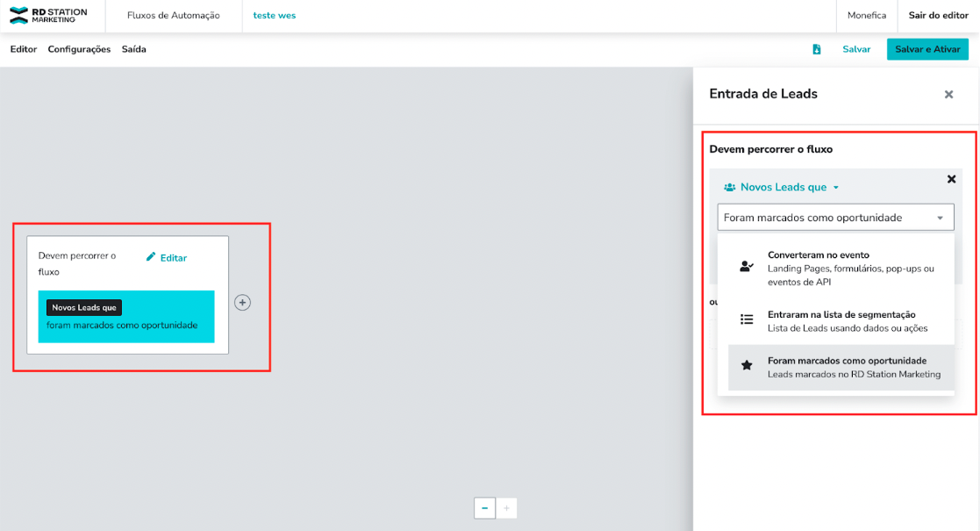Click the download file icon beside Salvar
980x531 pixels.
pyautogui.click(x=817, y=49)
